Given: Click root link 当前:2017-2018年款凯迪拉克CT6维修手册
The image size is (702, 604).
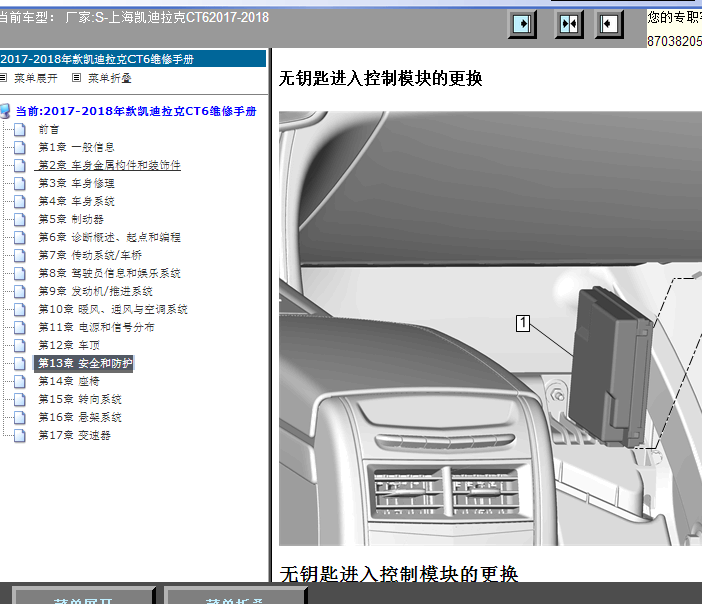Looking at the screenshot, I should [136, 111].
